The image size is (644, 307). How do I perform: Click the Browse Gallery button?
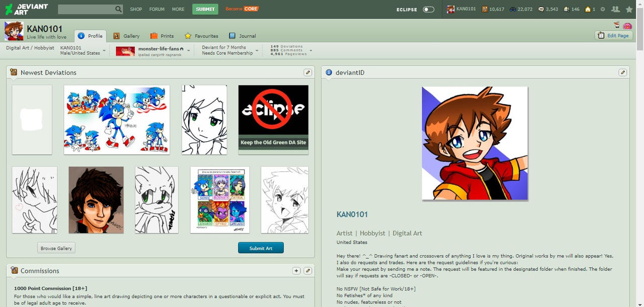tap(56, 248)
